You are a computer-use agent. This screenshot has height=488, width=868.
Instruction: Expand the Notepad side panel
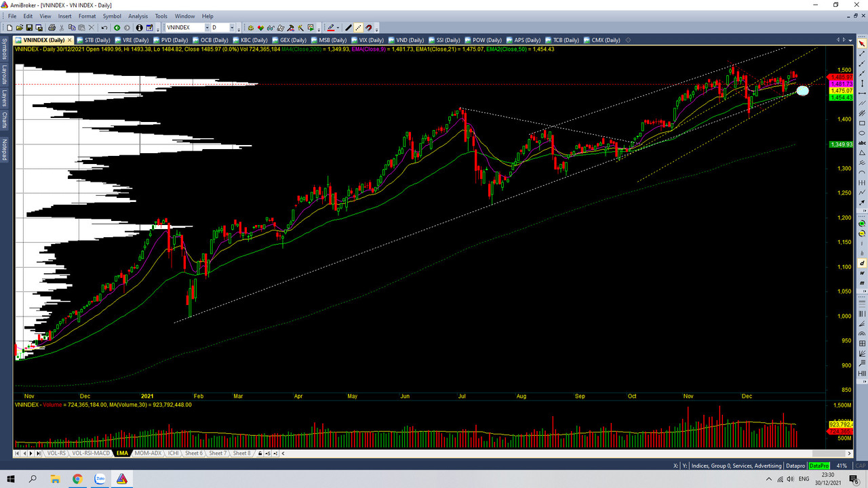pos(4,149)
